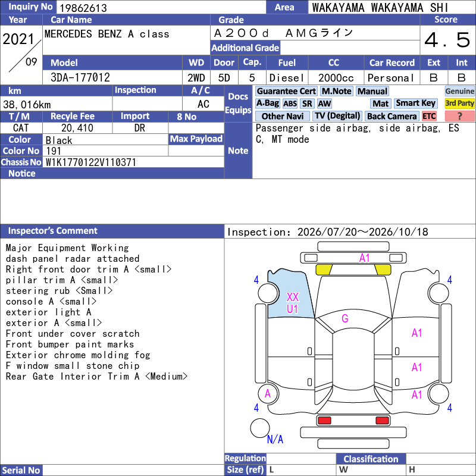Click comment 'Rear Gate Interior Trim A <Medium>'
Image resolution: width=476 pixels, height=476 pixels.
pyautogui.click(x=96, y=377)
